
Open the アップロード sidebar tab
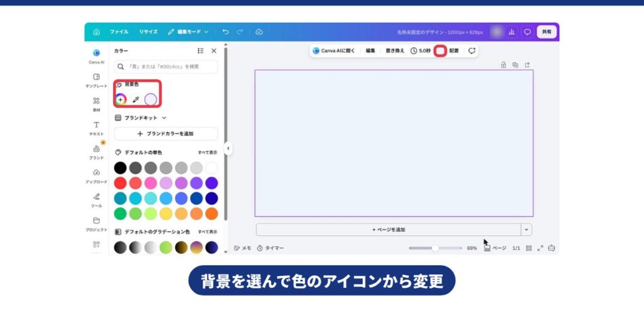96,176
